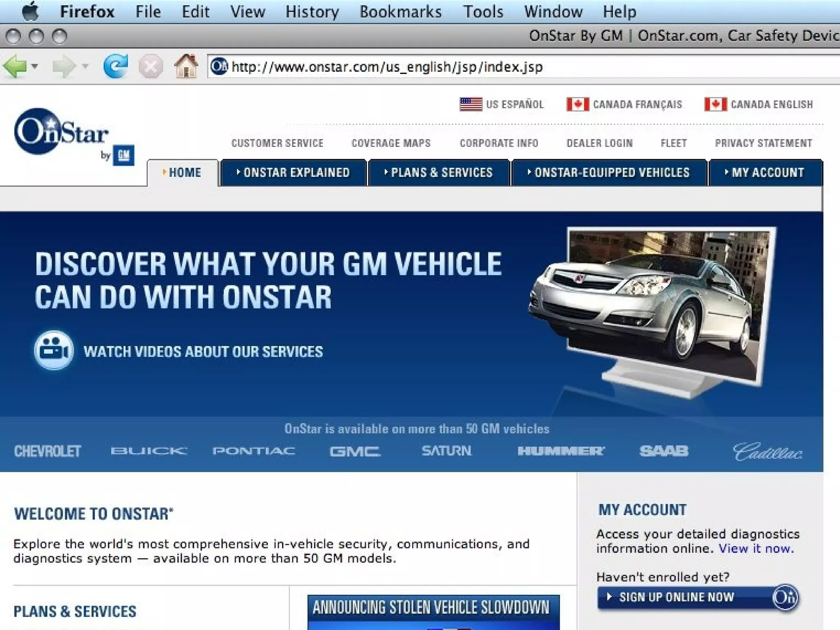The width and height of the screenshot is (840, 630).
Task: Open the Bookmarks menu
Action: pyautogui.click(x=400, y=11)
